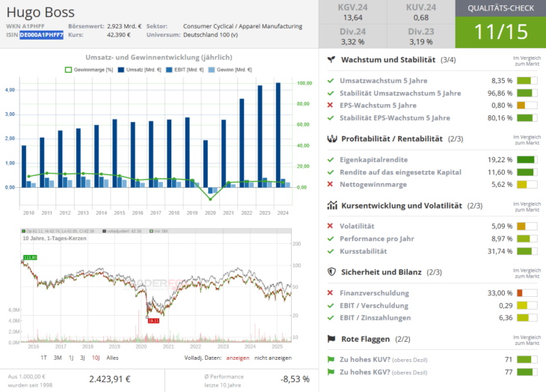Click red X next to Volatilität
Screen dimensions: 546x392
330,226
